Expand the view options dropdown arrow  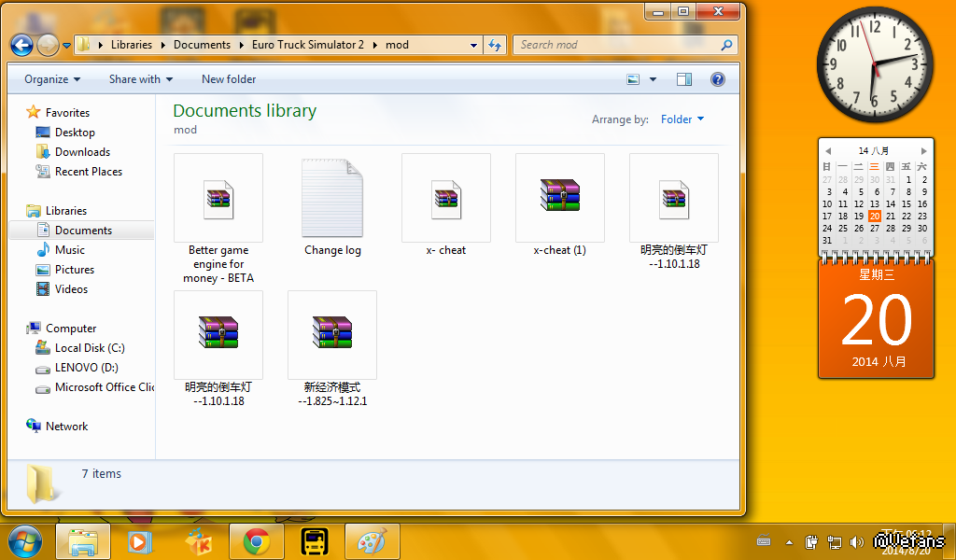pyautogui.click(x=653, y=79)
